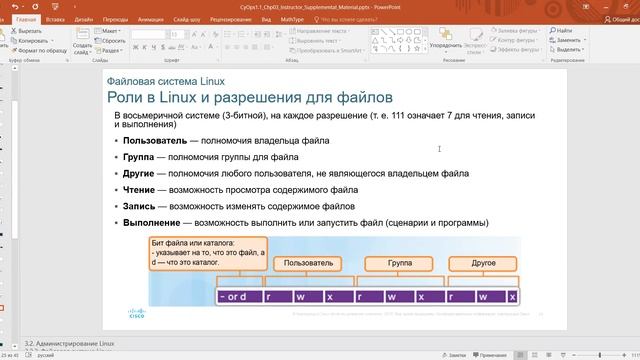Start slideshow from quick access toolbar icon
Screen dimensions: 640x360
pos(55,7)
